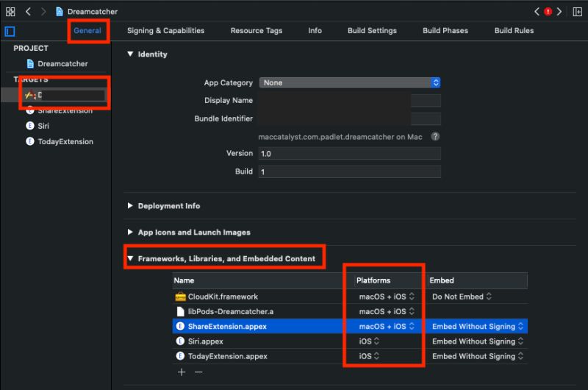Screen dimensions: 588x390
Task: Add editor split pane icon
Action: tap(578, 12)
